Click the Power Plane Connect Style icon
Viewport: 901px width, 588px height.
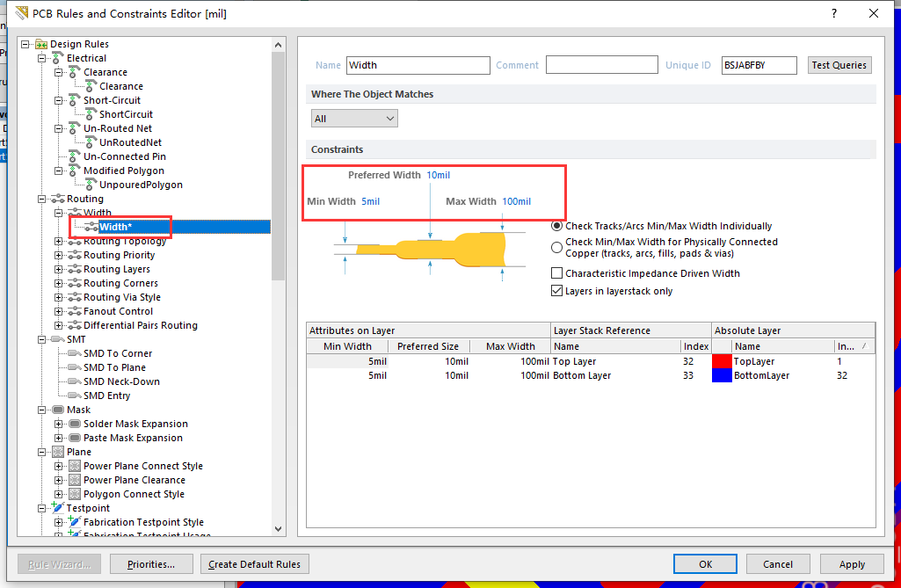pos(75,466)
